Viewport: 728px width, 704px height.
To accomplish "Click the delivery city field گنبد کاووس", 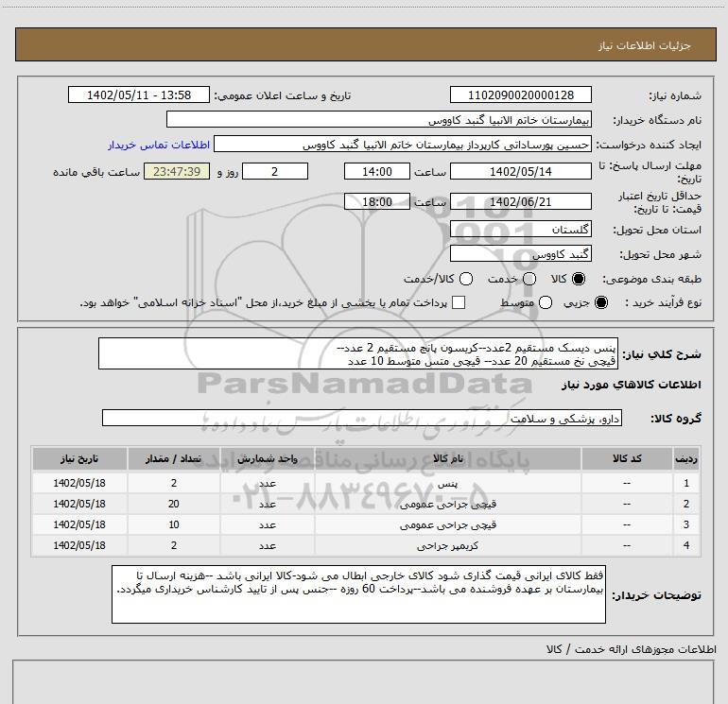I will tap(520, 253).
